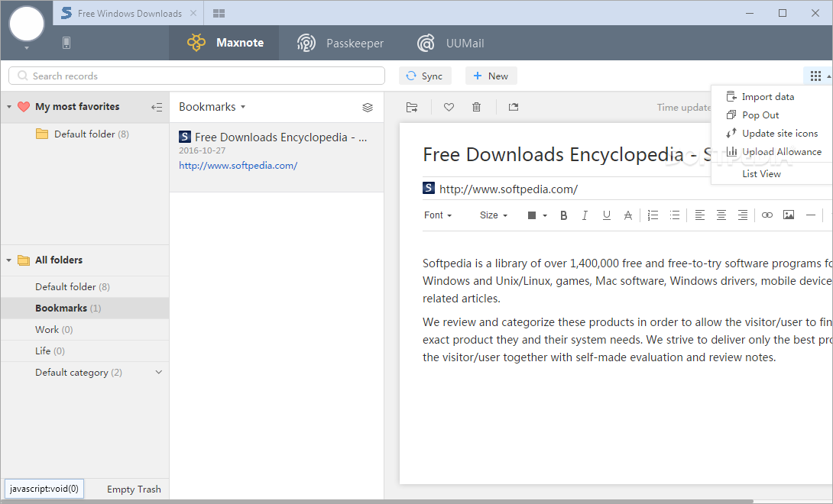Screen dimensions: 833x504
Task: Open the Maxnote tab
Action: coord(224,43)
